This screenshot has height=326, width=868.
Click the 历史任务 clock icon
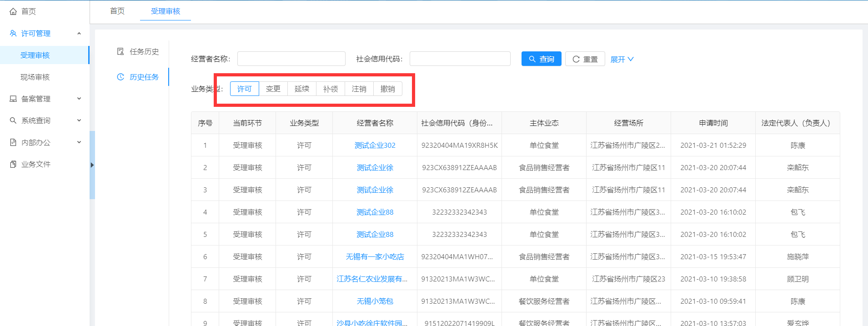(x=120, y=77)
